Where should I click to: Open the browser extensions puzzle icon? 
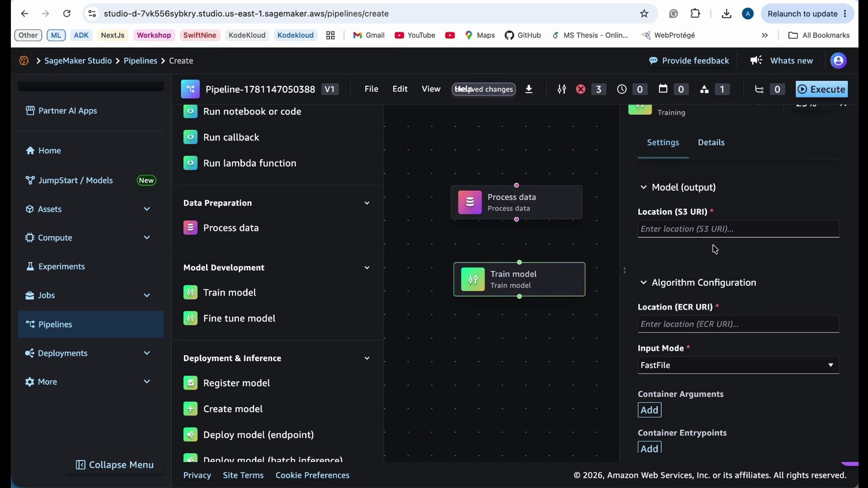pyautogui.click(x=695, y=14)
